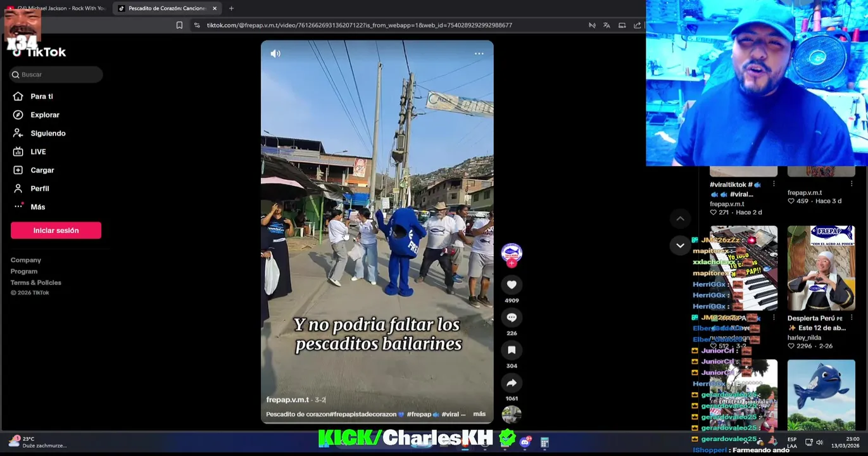This screenshot has width=868, height=456.
Task: Share the video with the arrow icon
Action: click(x=512, y=383)
